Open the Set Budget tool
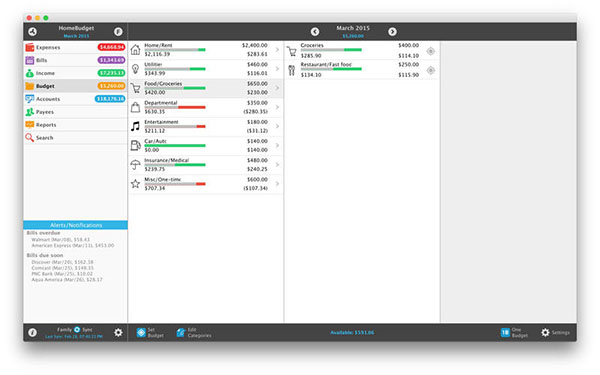This screenshot has width=600, height=375. 150,333
